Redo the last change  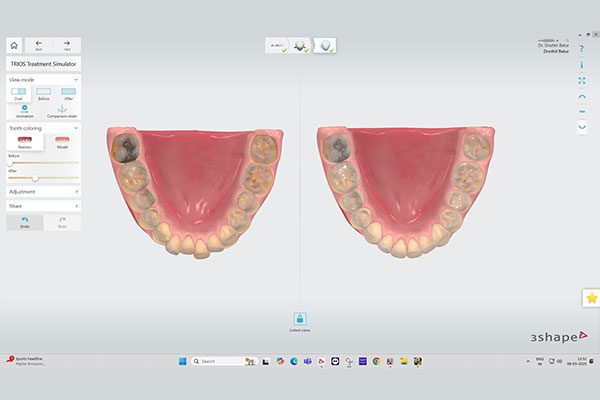62,222
